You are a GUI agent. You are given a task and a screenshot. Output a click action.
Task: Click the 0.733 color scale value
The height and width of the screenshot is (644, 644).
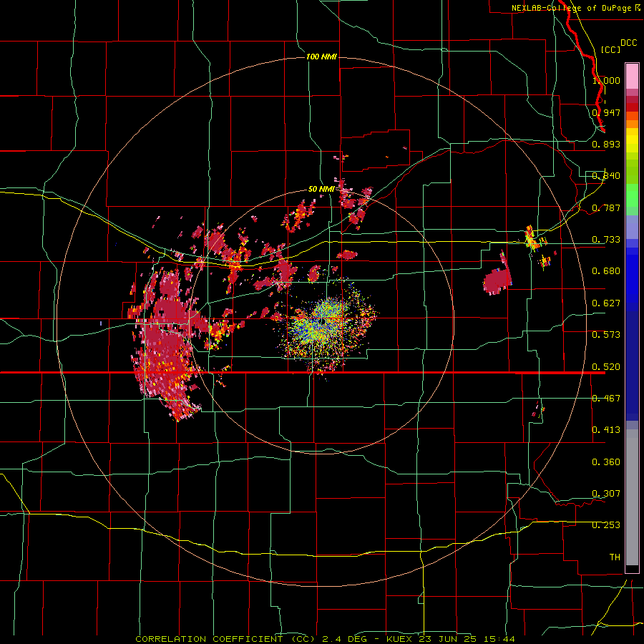tap(606, 240)
